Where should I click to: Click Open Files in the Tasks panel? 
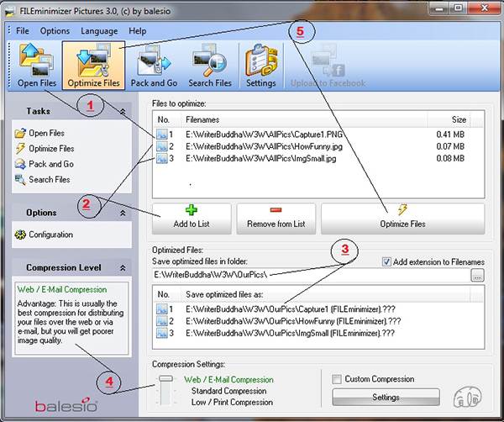39,133
